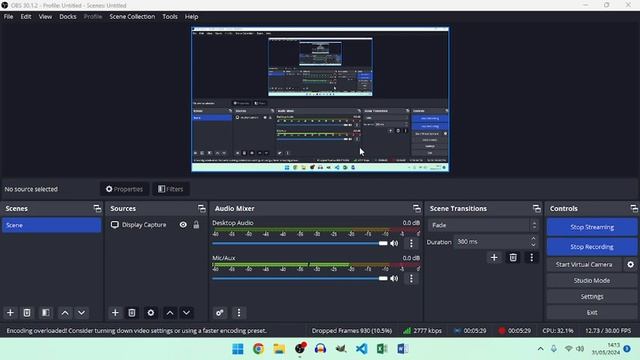Screen dimensions: 640x360
Task: Open Fade transition dropdown
Action: [483, 225]
